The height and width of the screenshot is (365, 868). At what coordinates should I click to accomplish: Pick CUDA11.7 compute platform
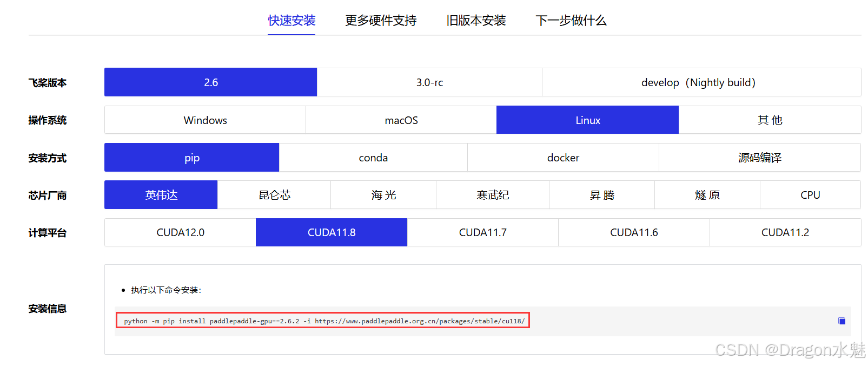click(x=482, y=232)
